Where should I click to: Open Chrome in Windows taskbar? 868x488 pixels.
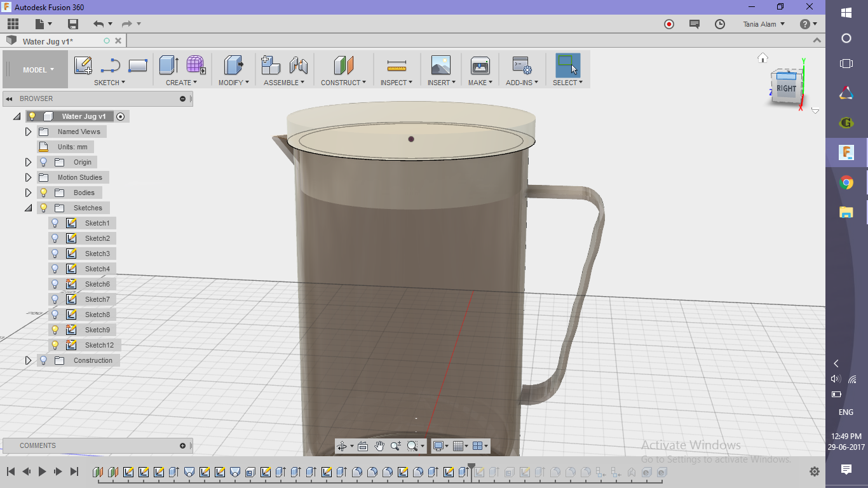click(x=846, y=183)
